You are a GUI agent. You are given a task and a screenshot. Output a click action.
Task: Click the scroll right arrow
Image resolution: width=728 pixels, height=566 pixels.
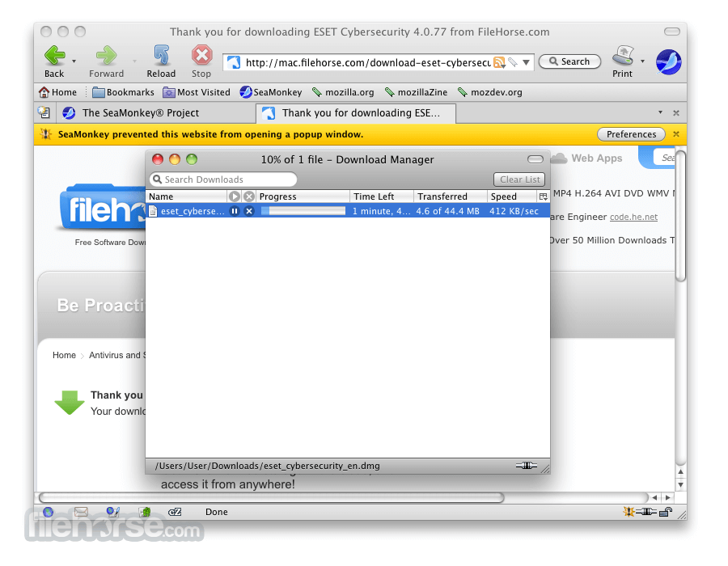(x=667, y=497)
